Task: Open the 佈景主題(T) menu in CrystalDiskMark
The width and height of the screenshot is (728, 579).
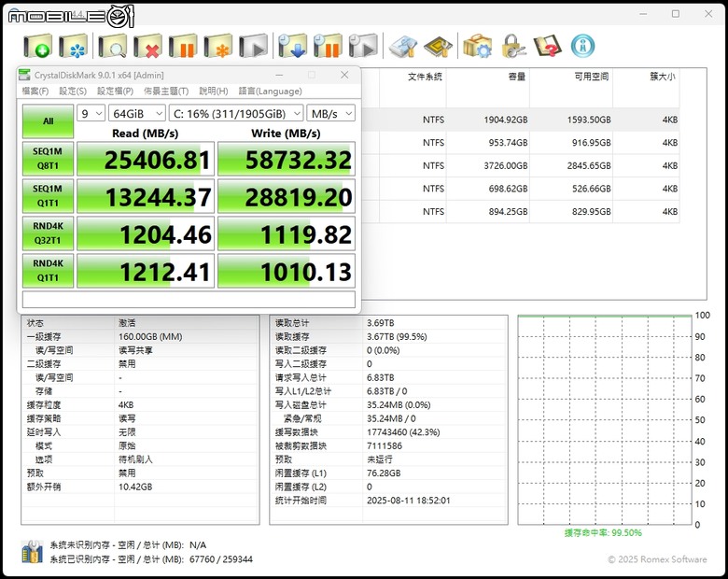Action: [x=166, y=92]
